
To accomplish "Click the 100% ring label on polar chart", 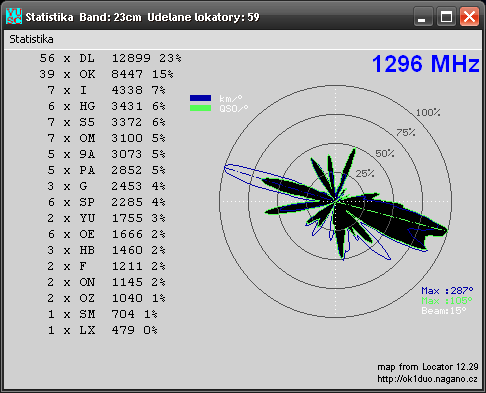I will pos(428,113).
